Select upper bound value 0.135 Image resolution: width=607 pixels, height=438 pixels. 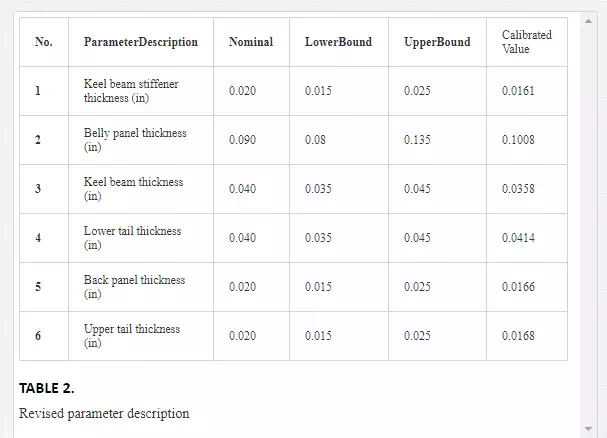(417, 140)
